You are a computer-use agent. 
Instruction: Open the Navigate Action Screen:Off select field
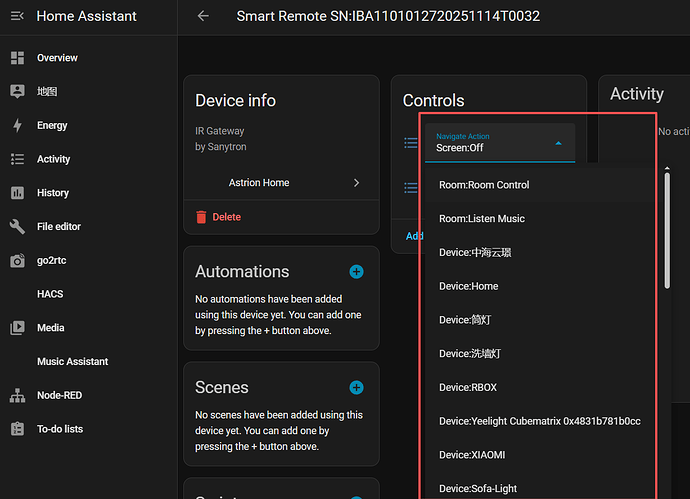(500, 143)
